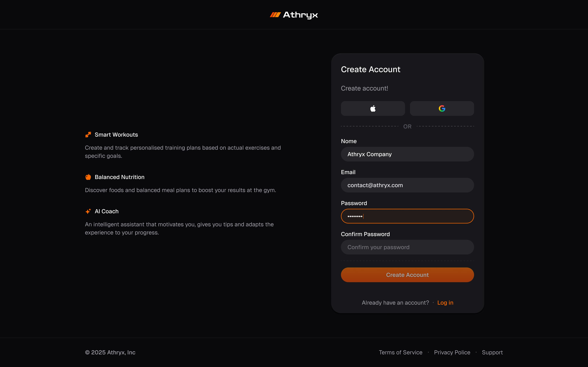This screenshot has height=367, width=588.
Task: Click the Smart Workouts heading
Action: click(116, 135)
